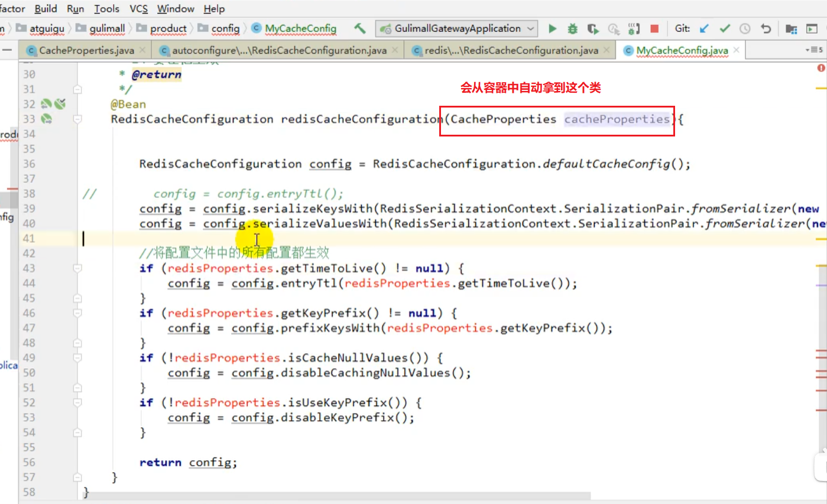Close the autoconfigure RedisCacheConfiguration.java tab
827x504 pixels.
pos(394,51)
